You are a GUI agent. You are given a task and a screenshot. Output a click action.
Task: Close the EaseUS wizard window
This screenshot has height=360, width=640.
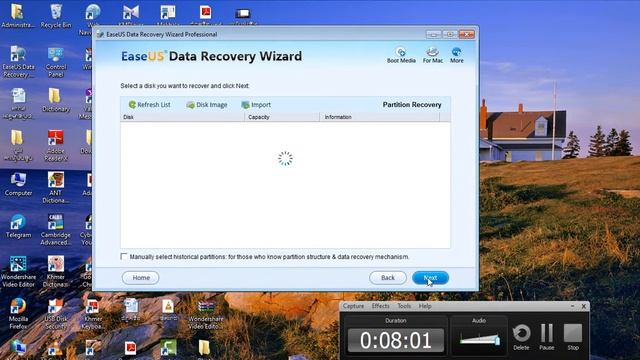(467, 34)
